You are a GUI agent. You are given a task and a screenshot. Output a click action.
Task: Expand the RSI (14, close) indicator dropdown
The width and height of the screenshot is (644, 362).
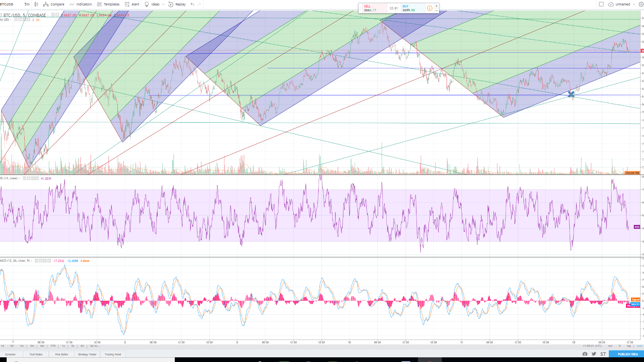pyautogui.click(x=20, y=178)
